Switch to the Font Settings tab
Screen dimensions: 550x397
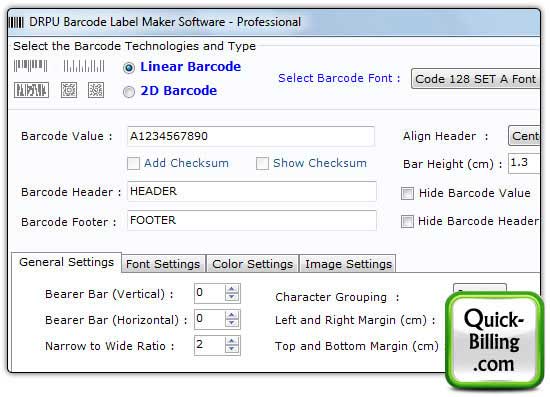163,264
